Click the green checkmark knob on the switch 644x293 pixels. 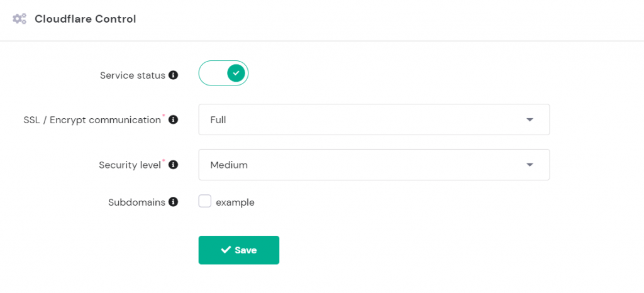click(236, 74)
